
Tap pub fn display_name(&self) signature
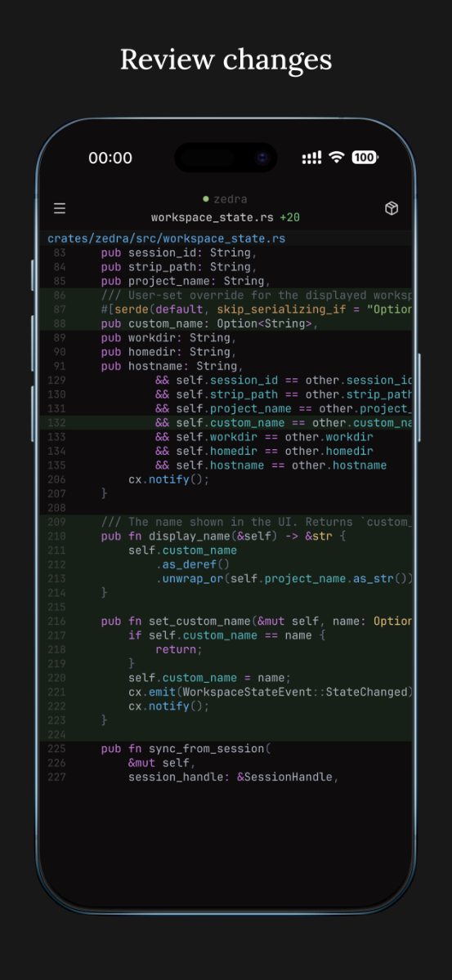tap(223, 537)
